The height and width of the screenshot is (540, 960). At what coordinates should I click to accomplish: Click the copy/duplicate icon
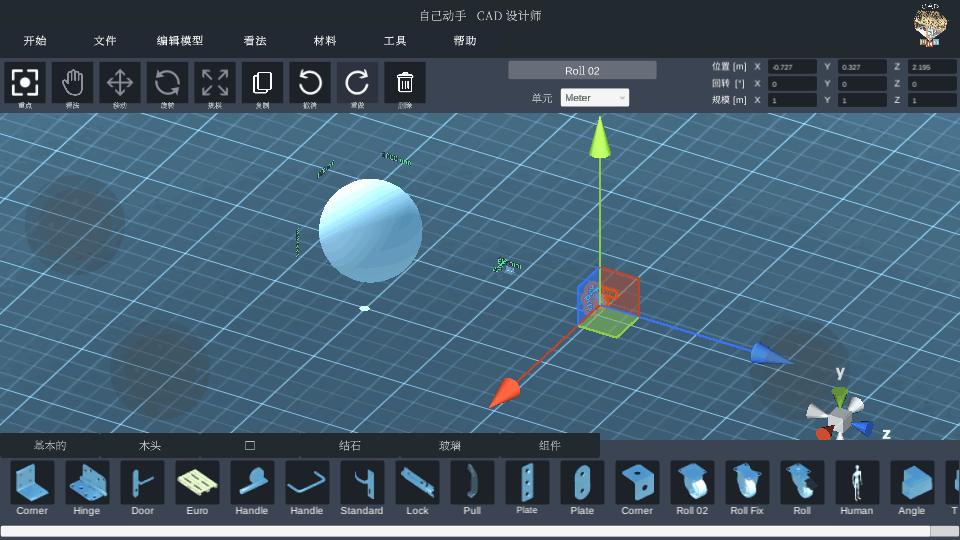262,82
